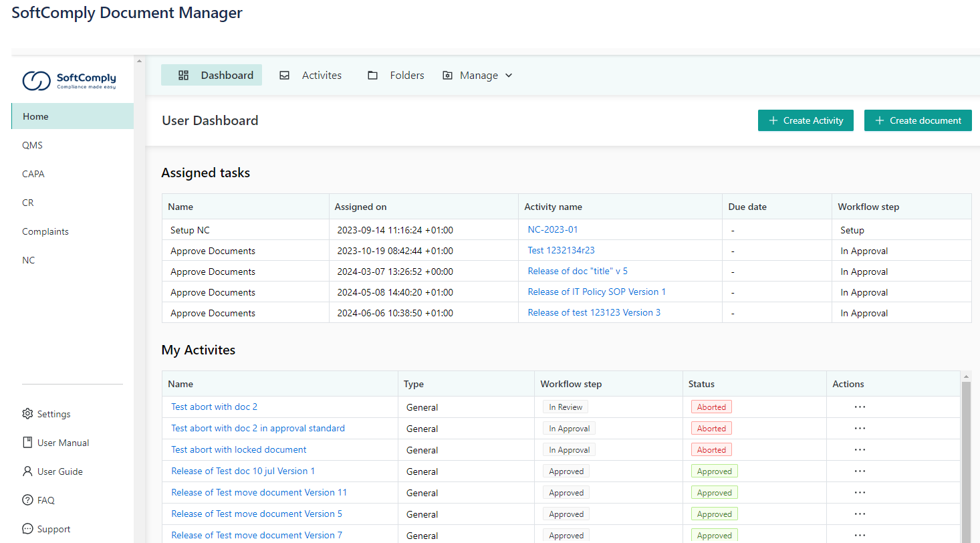The height and width of the screenshot is (543, 980).
Task: Click the My Activites table scrollbar
Action: [x=965, y=461]
